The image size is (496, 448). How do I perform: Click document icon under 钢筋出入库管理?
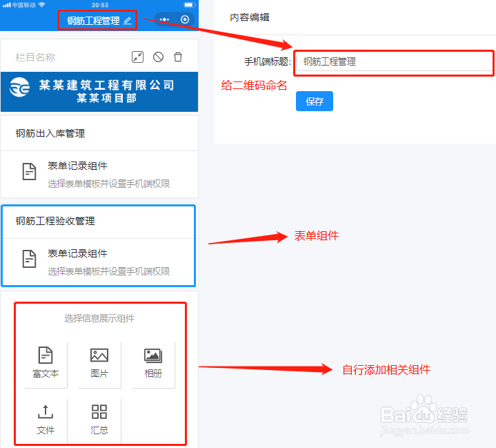29,172
